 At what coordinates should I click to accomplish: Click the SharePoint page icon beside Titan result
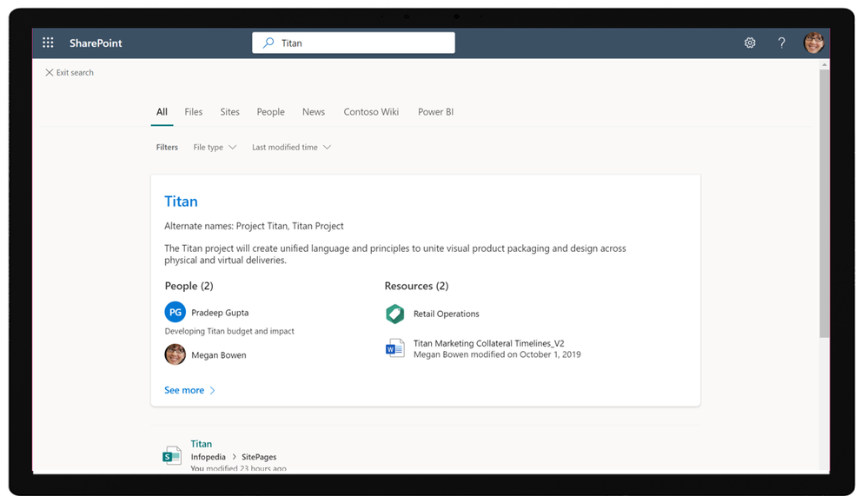tap(172, 456)
